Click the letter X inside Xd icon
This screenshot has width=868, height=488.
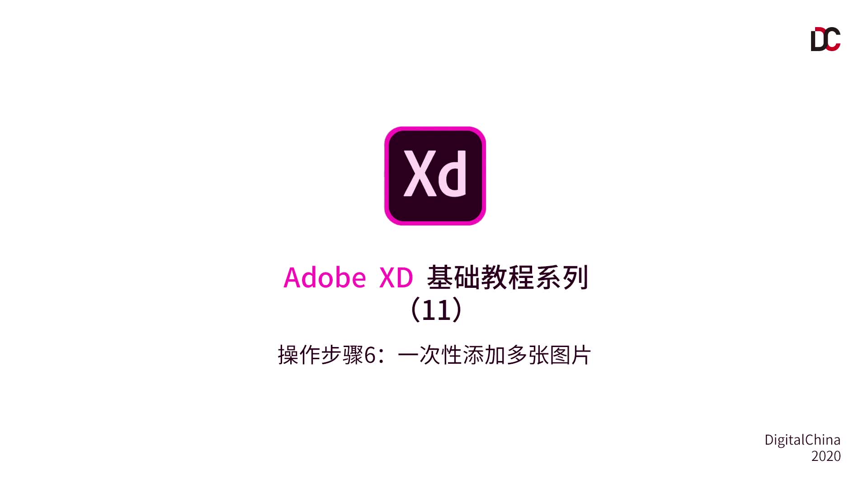(420, 174)
